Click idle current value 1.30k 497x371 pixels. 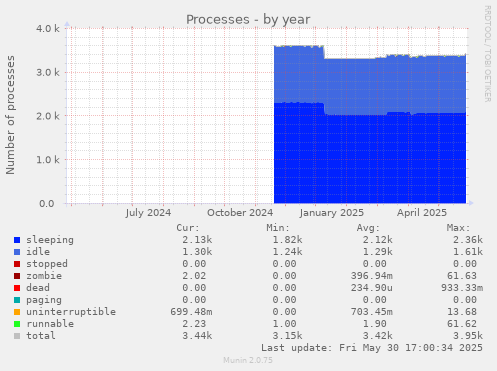(197, 252)
